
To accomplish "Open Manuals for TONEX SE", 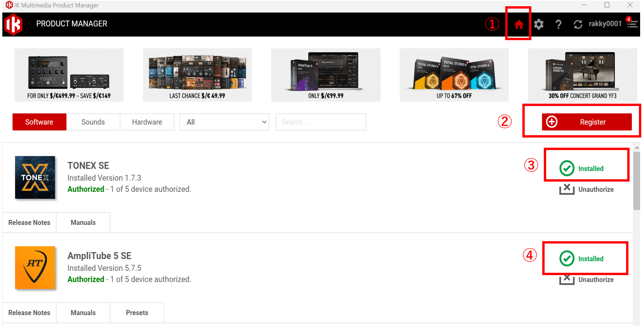I will point(83,223).
